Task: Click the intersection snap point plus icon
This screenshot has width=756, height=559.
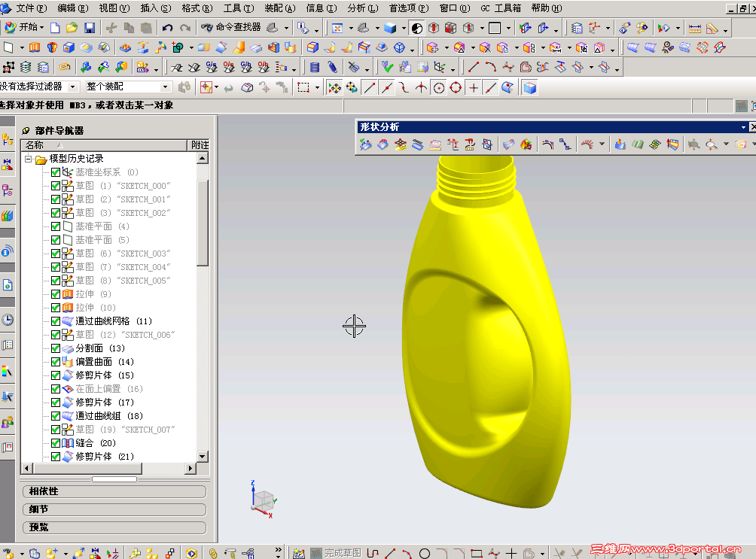Action: 474,88
